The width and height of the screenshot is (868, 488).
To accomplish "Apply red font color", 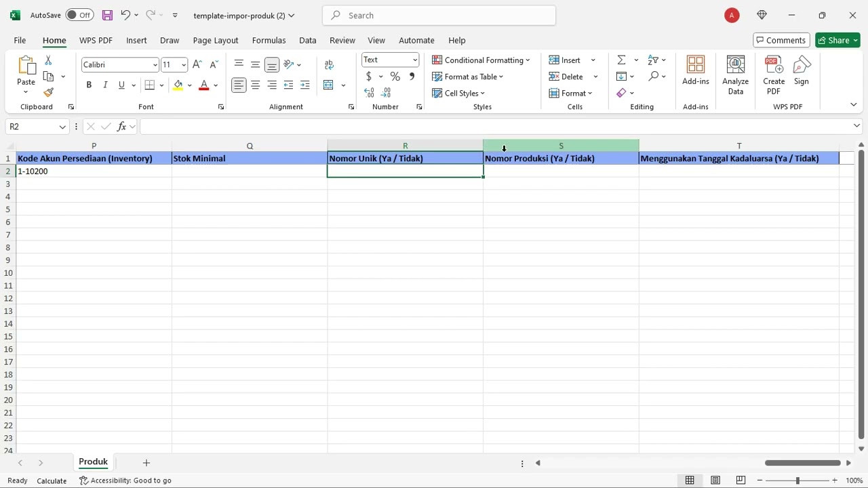I will [203, 85].
